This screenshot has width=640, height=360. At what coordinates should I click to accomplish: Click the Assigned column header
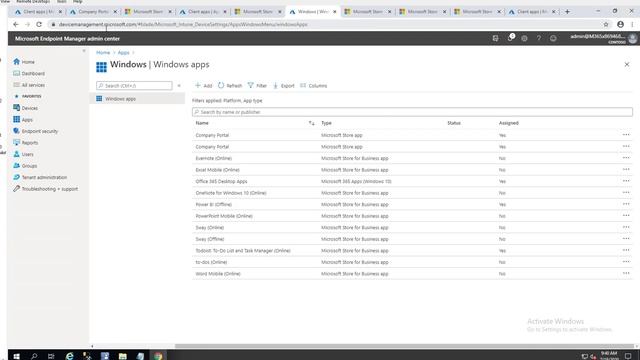point(509,123)
